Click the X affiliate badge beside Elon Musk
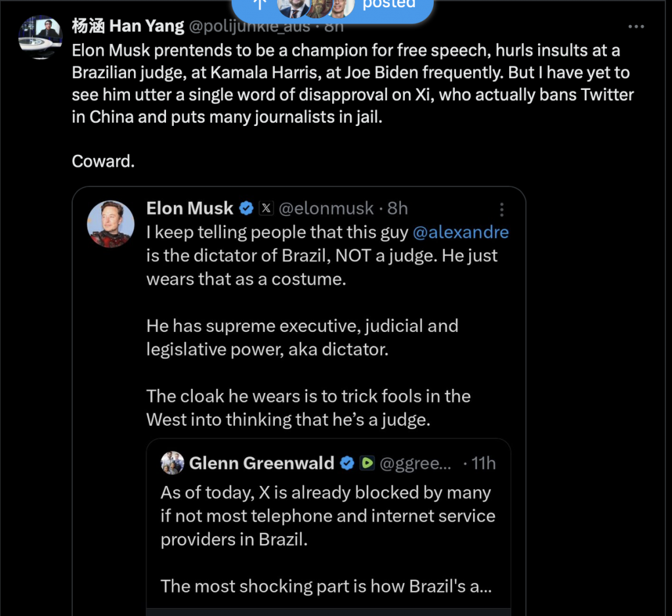Viewport: 672px width, 616px height. click(266, 209)
